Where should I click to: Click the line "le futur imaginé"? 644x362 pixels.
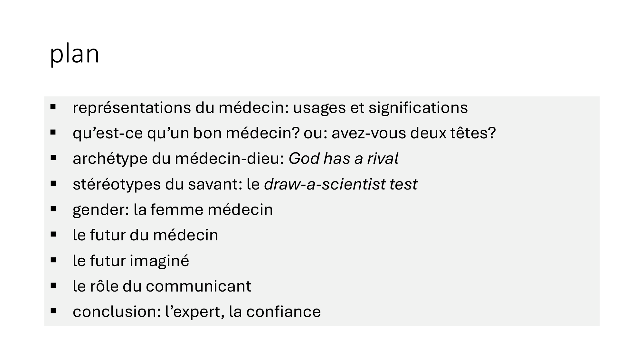[x=131, y=261]
